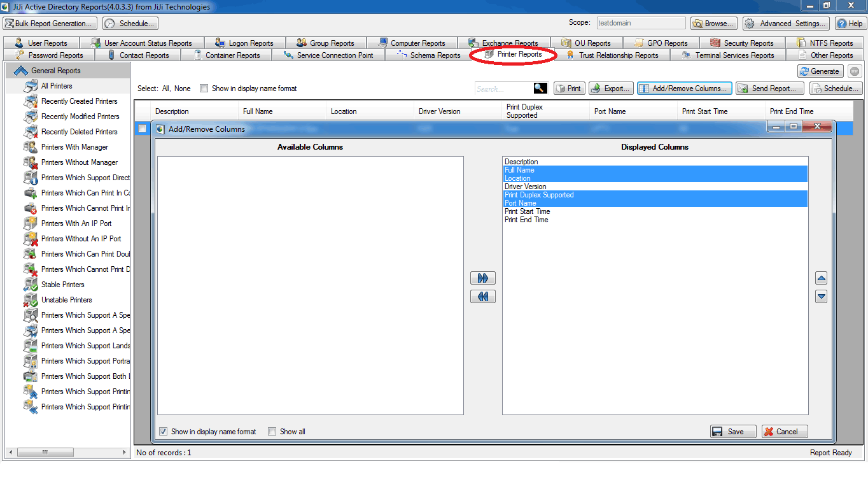Select the Printer Reports tab
Image resolution: width=868 pixels, height=489 pixels.
[514, 55]
